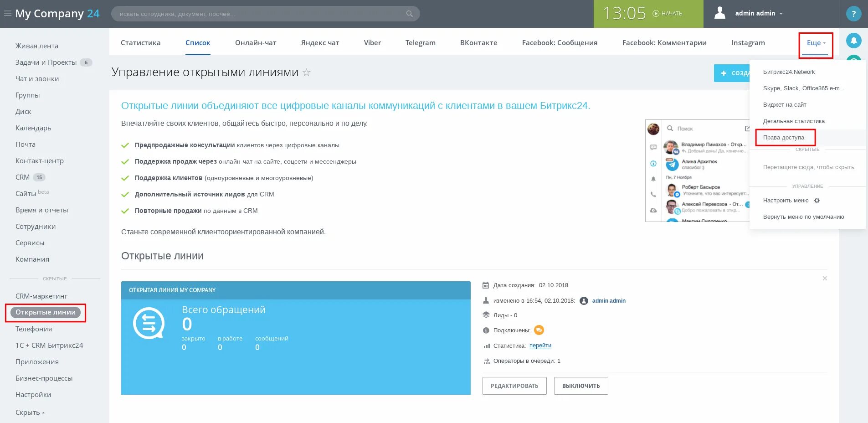Click the gear icon next to Настроить меню
Image resolution: width=868 pixels, height=423 pixels.
click(817, 201)
